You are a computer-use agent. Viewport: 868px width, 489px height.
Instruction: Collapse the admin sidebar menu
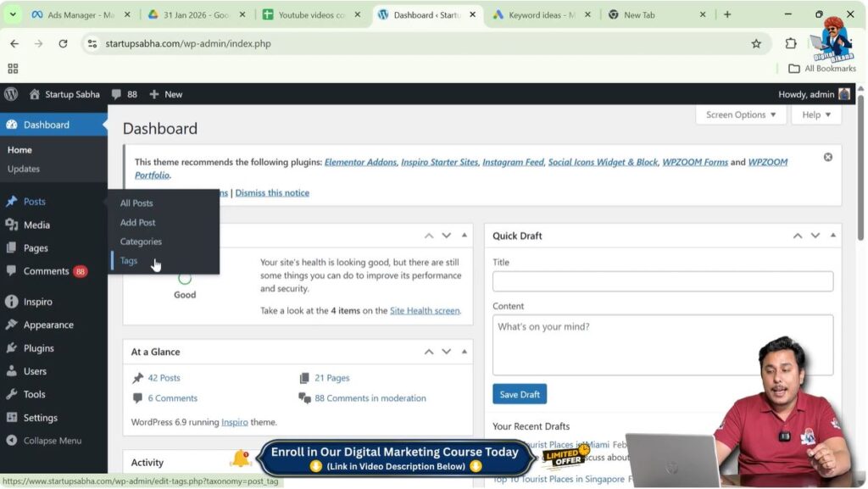(x=47, y=440)
